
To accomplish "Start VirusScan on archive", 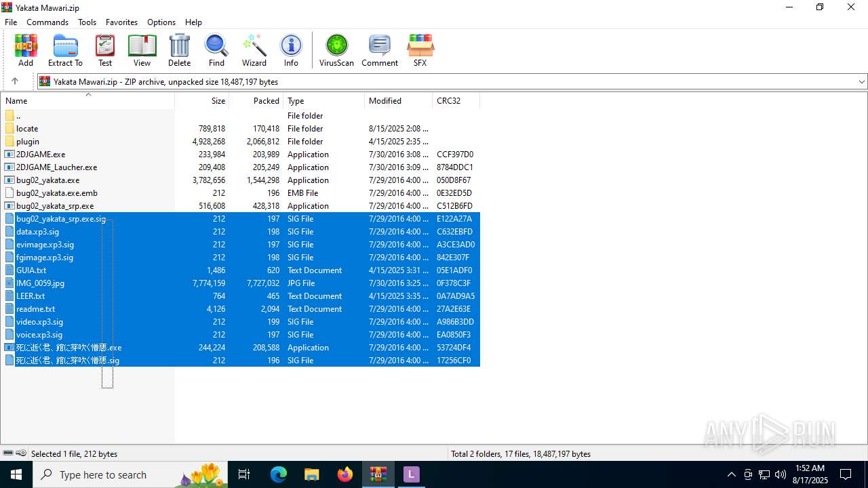I will tap(336, 51).
